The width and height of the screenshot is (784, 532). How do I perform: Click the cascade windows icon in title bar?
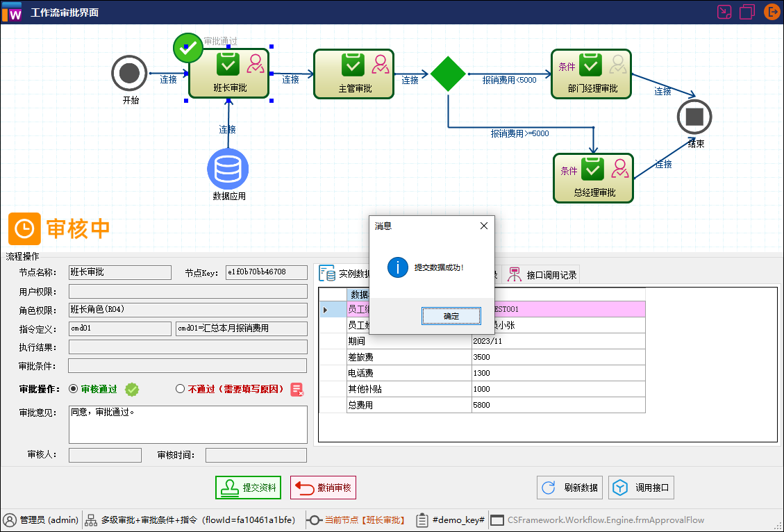coord(747,12)
